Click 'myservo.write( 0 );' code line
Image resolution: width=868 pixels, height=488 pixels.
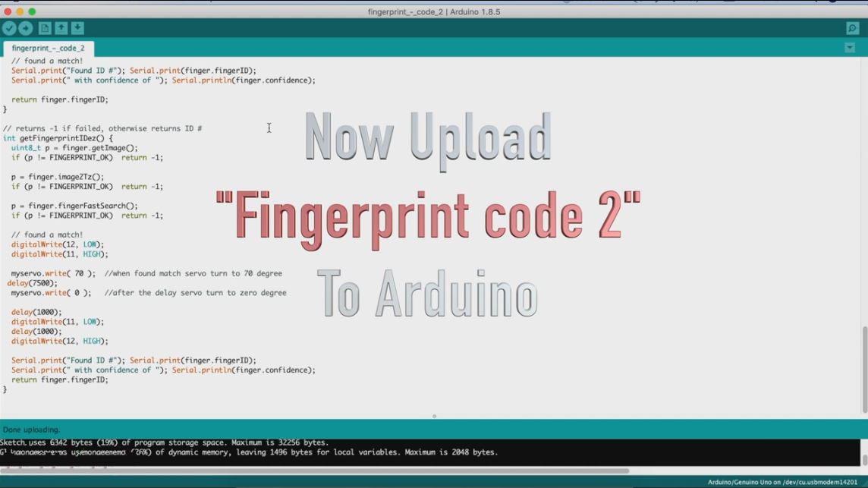tap(51, 292)
